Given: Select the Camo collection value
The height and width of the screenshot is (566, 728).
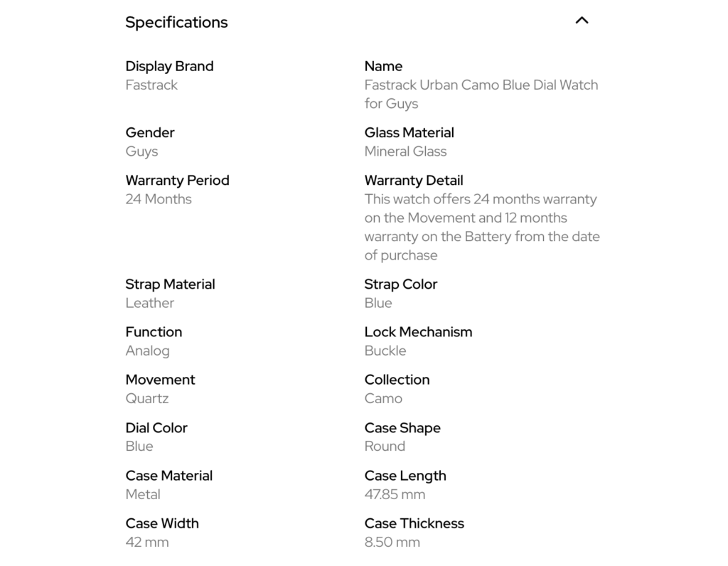Looking at the screenshot, I should [383, 398].
